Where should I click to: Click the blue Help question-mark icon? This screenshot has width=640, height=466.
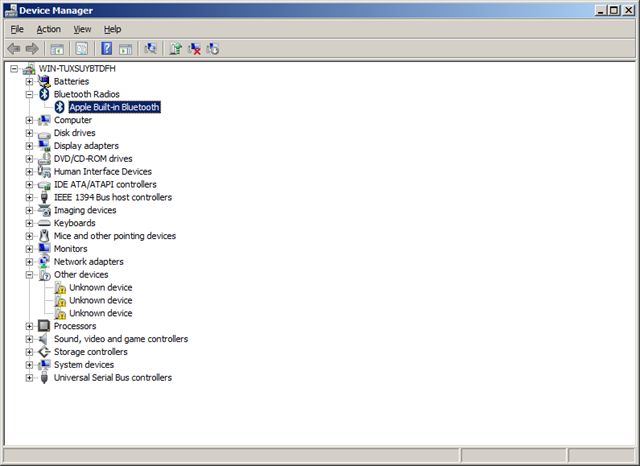[x=107, y=49]
